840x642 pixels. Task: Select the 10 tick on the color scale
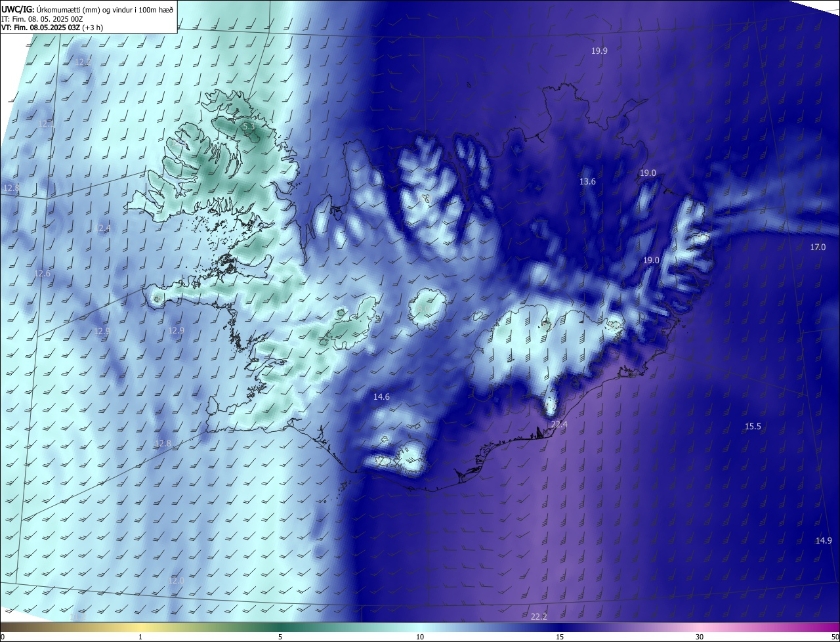pos(420,637)
